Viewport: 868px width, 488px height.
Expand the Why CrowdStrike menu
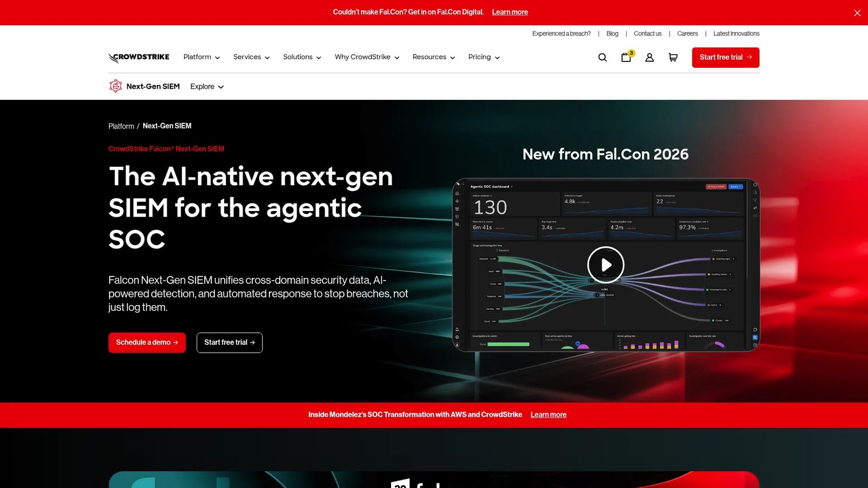coord(367,57)
